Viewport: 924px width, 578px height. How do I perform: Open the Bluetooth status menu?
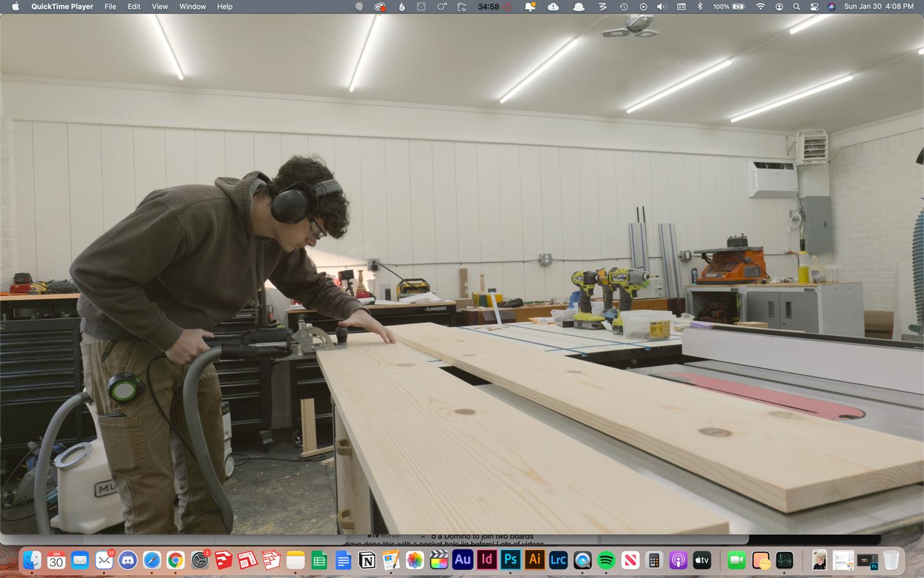(x=700, y=6)
